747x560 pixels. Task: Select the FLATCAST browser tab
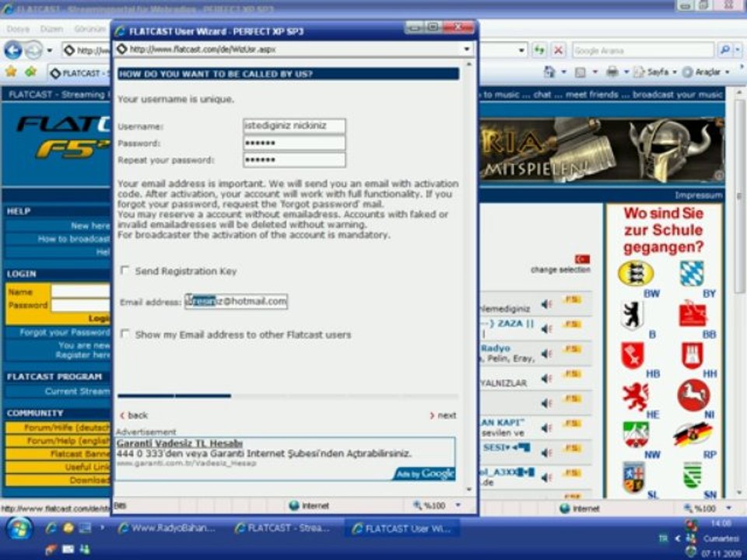coord(79,73)
